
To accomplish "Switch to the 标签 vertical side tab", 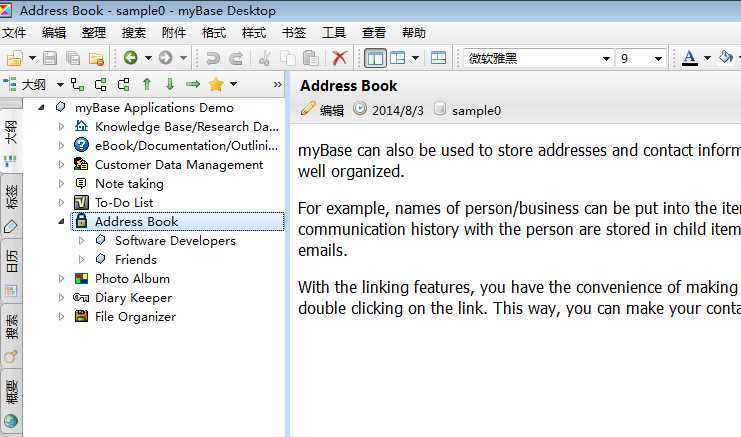I will 11,206.
